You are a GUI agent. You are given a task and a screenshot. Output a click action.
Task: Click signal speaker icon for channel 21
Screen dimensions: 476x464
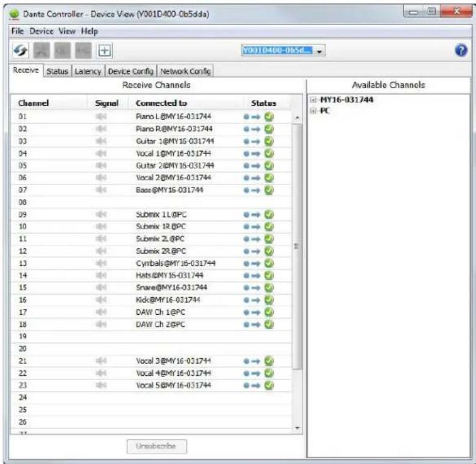click(x=101, y=361)
